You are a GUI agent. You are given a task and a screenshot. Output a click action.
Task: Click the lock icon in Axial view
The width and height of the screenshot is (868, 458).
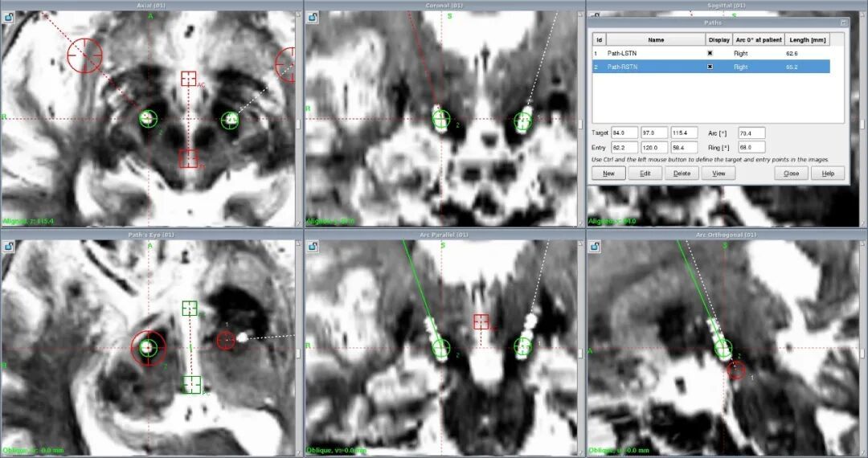click(x=9, y=18)
